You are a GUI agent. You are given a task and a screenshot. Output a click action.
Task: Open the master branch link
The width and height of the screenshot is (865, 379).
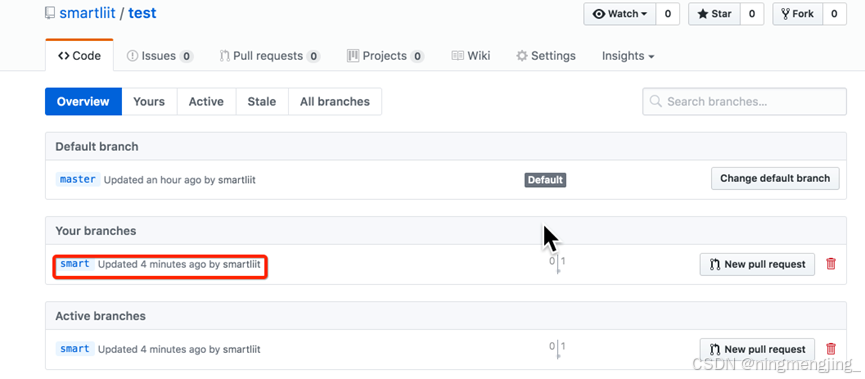point(78,179)
